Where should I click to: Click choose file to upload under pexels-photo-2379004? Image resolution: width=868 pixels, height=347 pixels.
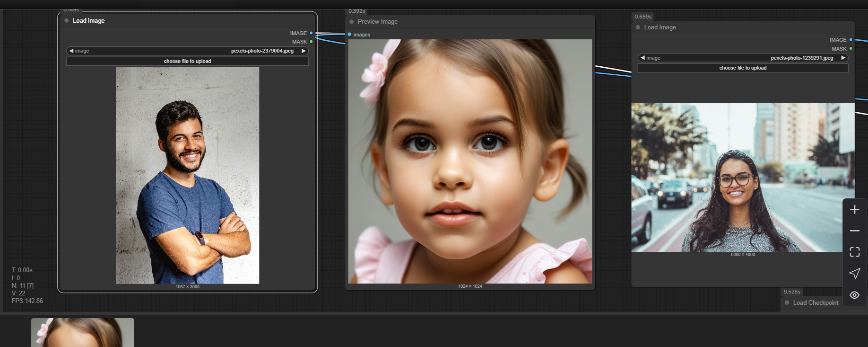coord(187,61)
